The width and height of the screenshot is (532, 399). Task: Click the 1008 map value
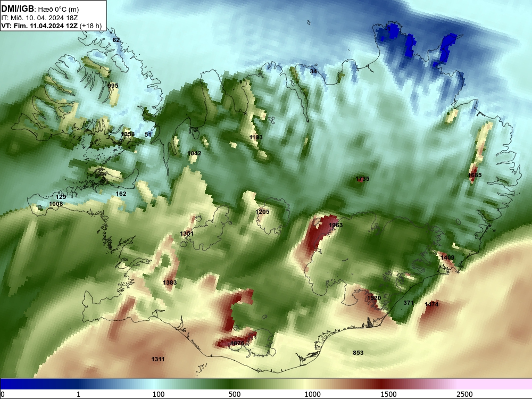(x=56, y=204)
